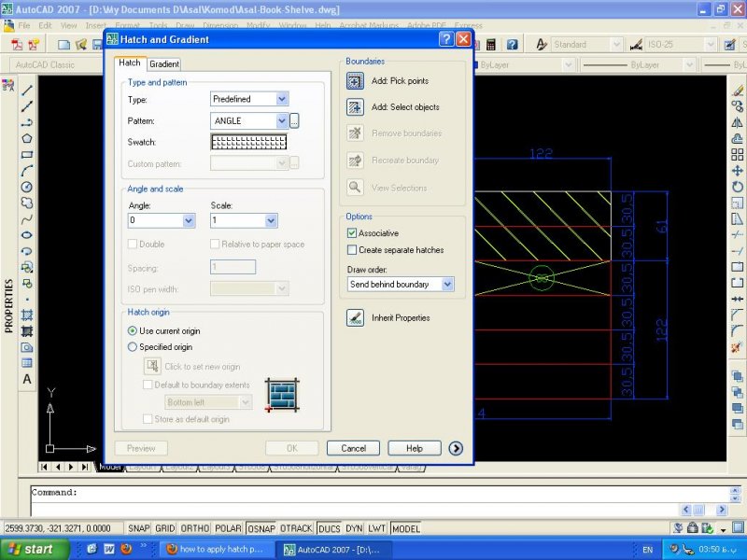Select the Erase tool in Modify toolbar
The width and height of the screenshot is (747, 560).
(x=737, y=91)
